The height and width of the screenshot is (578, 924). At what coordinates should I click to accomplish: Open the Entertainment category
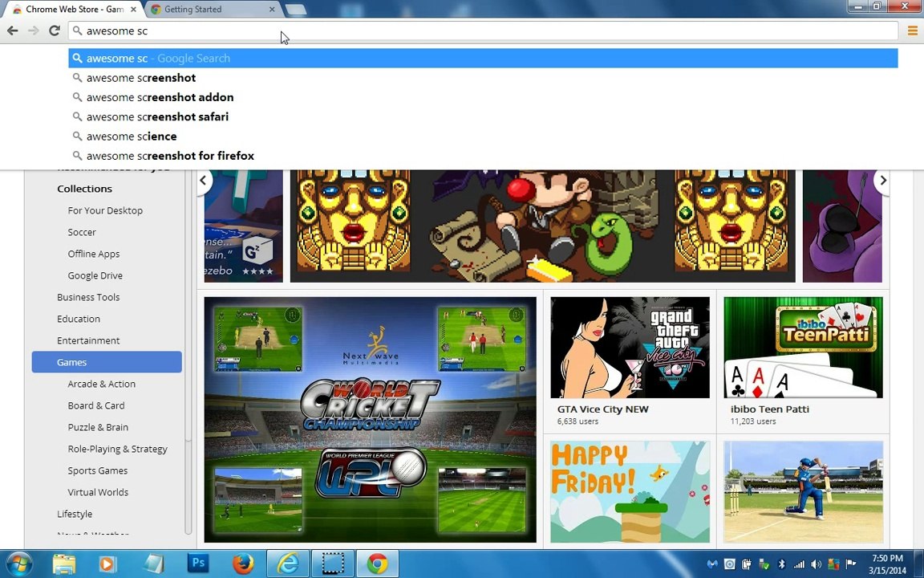point(88,340)
